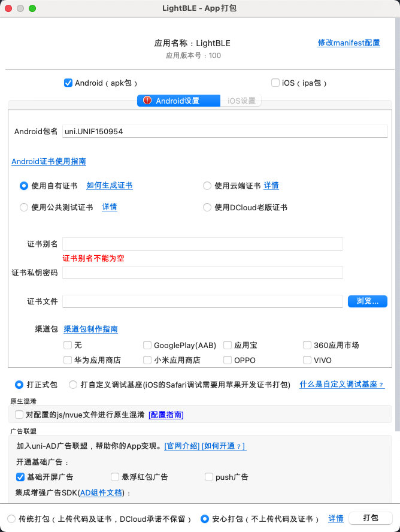Enable the iOS (ipa包) checkbox
The image size is (400, 532).
point(275,83)
